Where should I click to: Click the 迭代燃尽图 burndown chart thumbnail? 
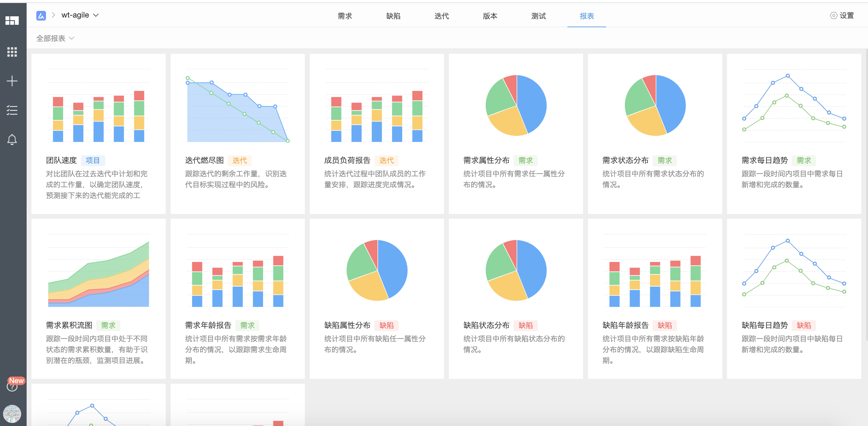[238, 105]
